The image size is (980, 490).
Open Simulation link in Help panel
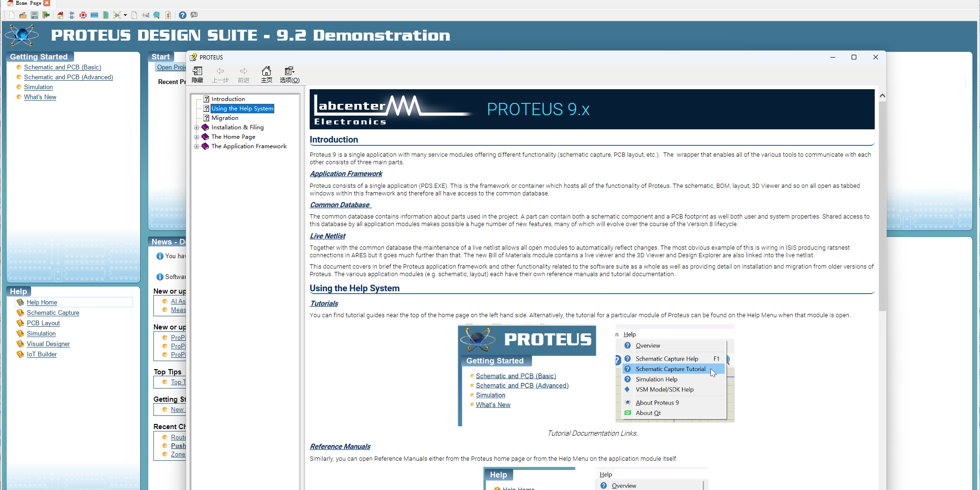click(x=41, y=334)
